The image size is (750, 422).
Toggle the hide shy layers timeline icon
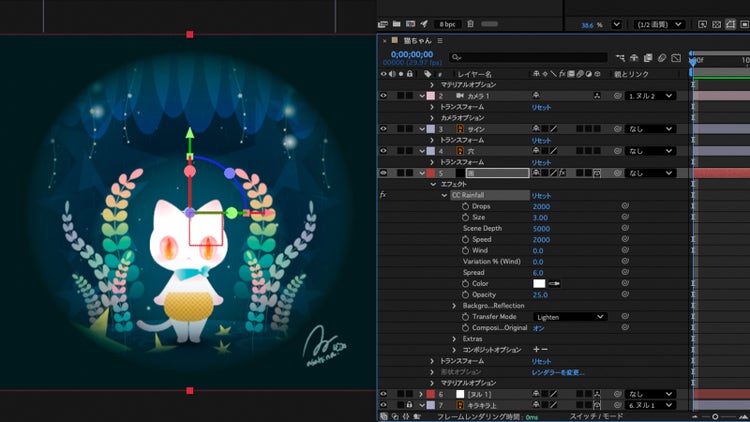[634, 58]
